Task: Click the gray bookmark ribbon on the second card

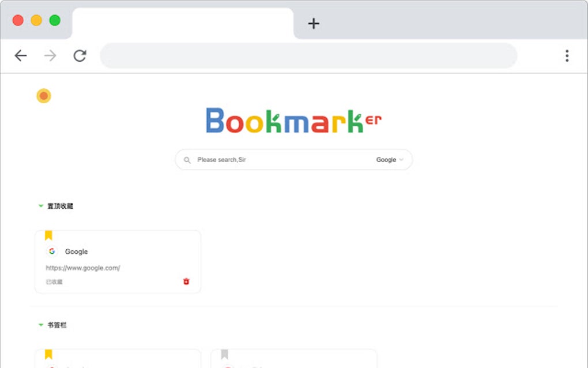Action: (224, 354)
